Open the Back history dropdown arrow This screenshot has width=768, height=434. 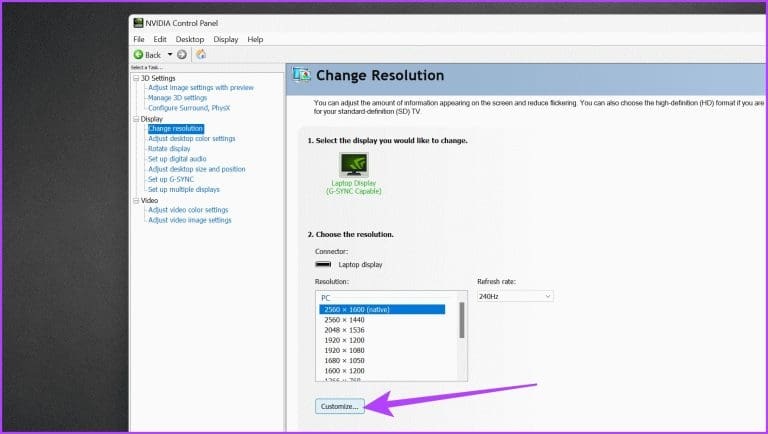(x=170, y=55)
